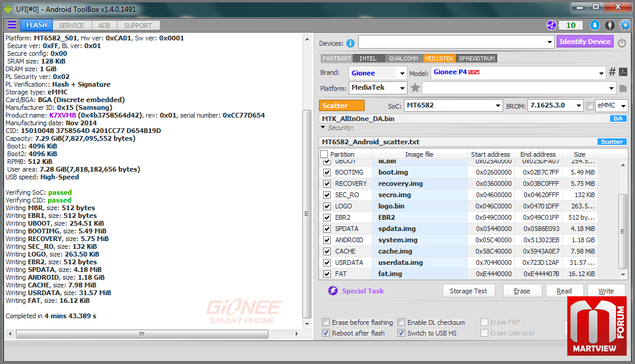
Task: Click the partition table vertical scrollbar thumb
Action: (x=623, y=231)
